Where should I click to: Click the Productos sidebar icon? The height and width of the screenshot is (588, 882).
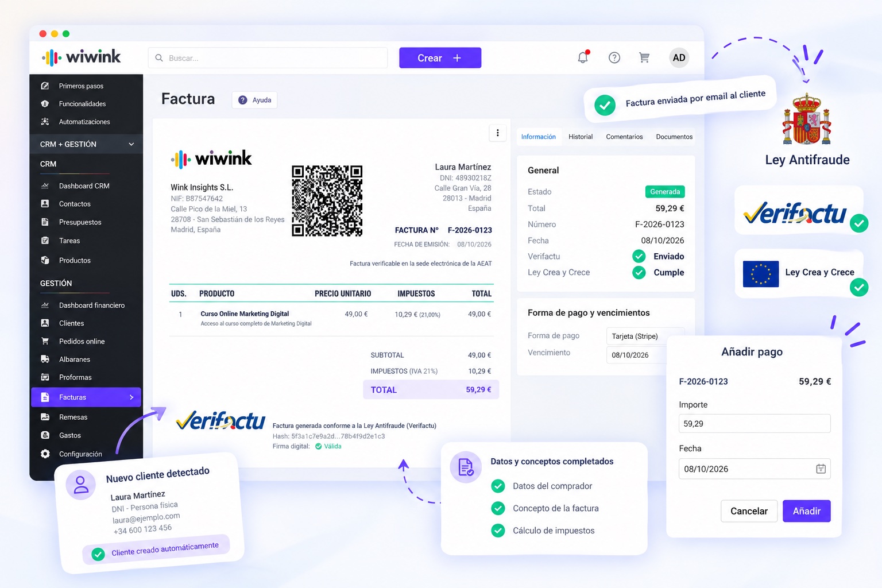(45, 260)
